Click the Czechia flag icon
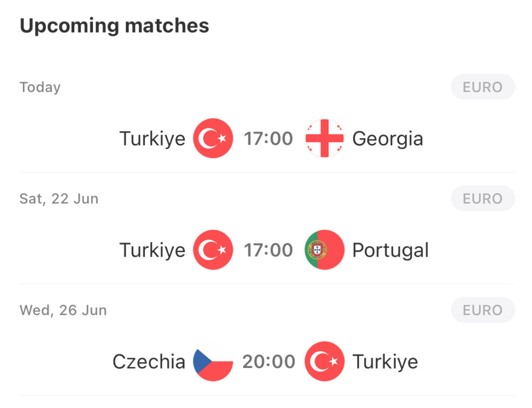Image resolution: width=532 pixels, height=408 pixels. (x=213, y=362)
